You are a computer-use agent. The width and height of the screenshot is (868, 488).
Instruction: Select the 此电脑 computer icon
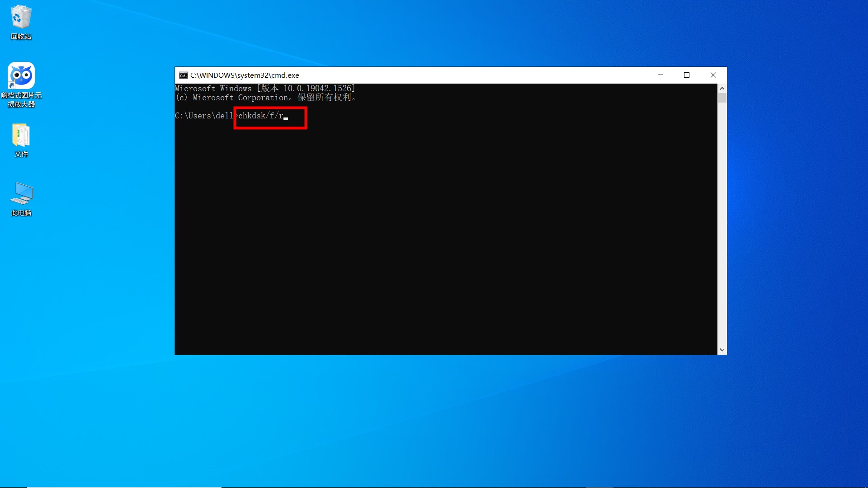pos(21,194)
